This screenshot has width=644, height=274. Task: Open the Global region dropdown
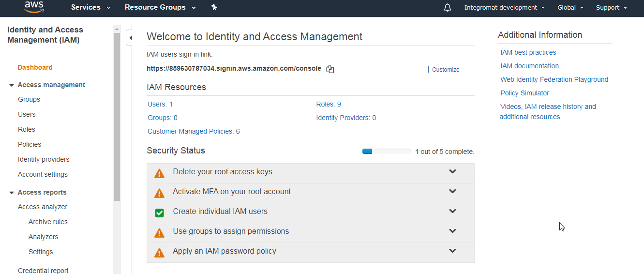point(570,7)
